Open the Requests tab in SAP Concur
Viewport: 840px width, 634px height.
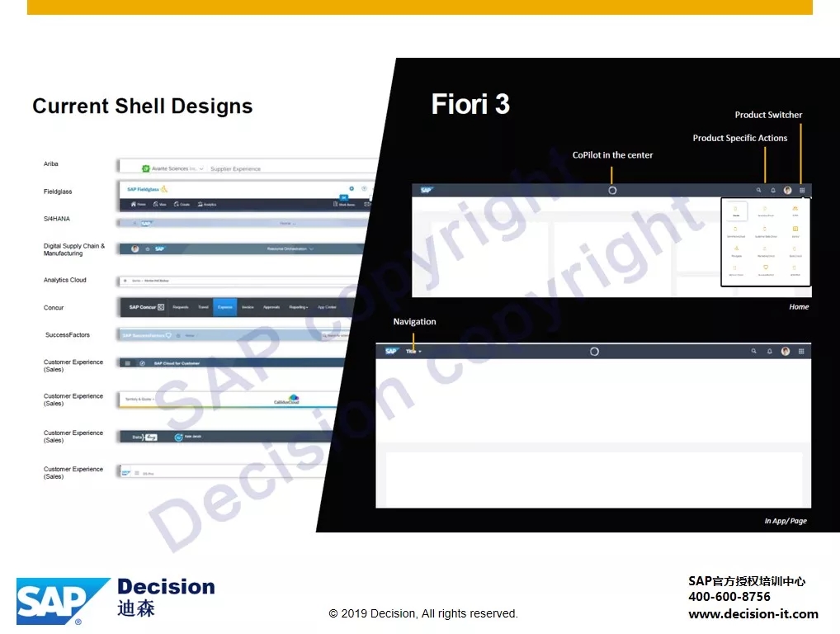point(181,307)
